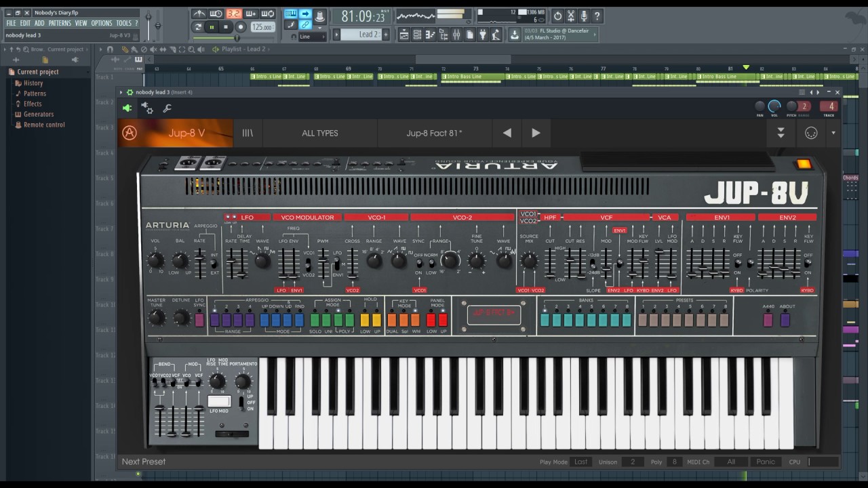The image size is (868, 488).
Task: Expand advanced panel double-chevron button
Action: (x=781, y=133)
